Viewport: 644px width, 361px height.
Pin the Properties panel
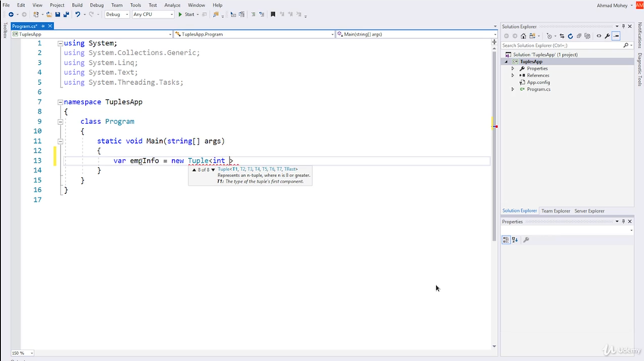pyautogui.click(x=624, y=222)
